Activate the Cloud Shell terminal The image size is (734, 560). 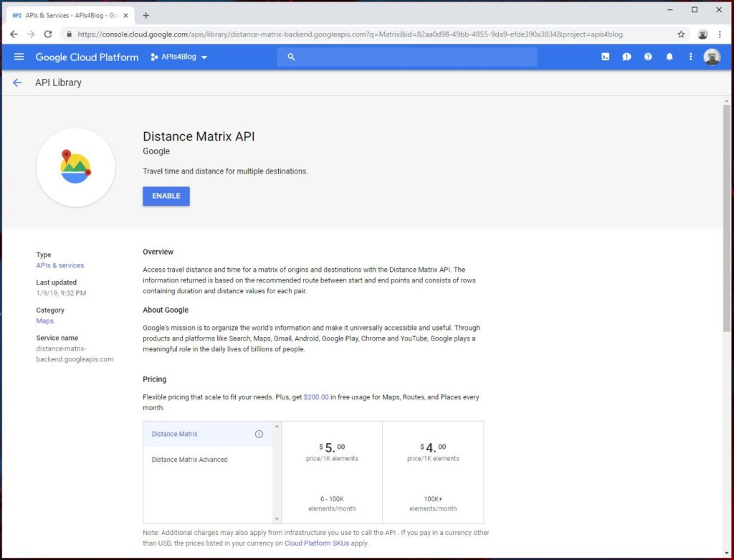606,57
